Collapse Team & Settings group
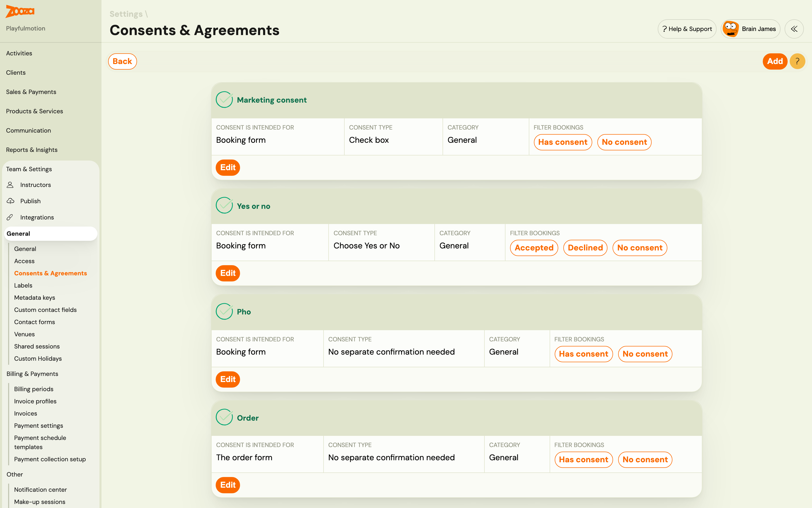The height and width of the screenshot is (508, 812). pos(29,169)
